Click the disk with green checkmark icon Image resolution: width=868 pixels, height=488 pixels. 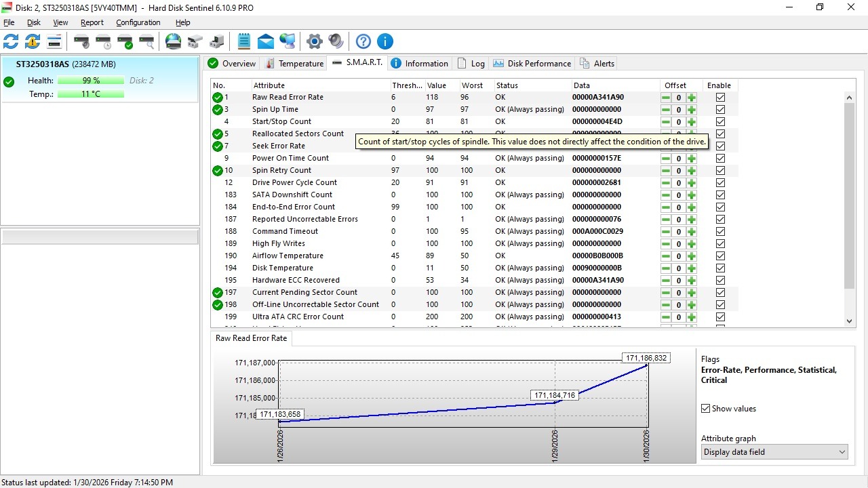pos(125,41)
